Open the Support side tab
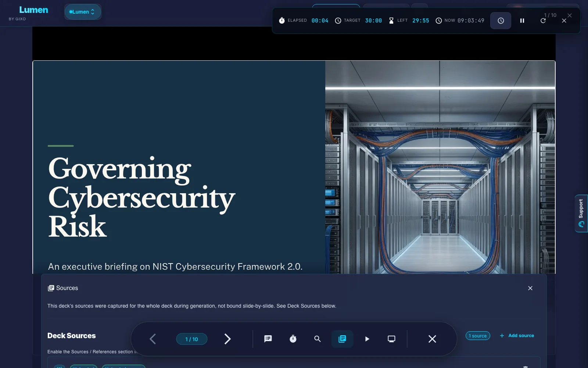Viewport: 588px width, 368px height. coord(581,213)
